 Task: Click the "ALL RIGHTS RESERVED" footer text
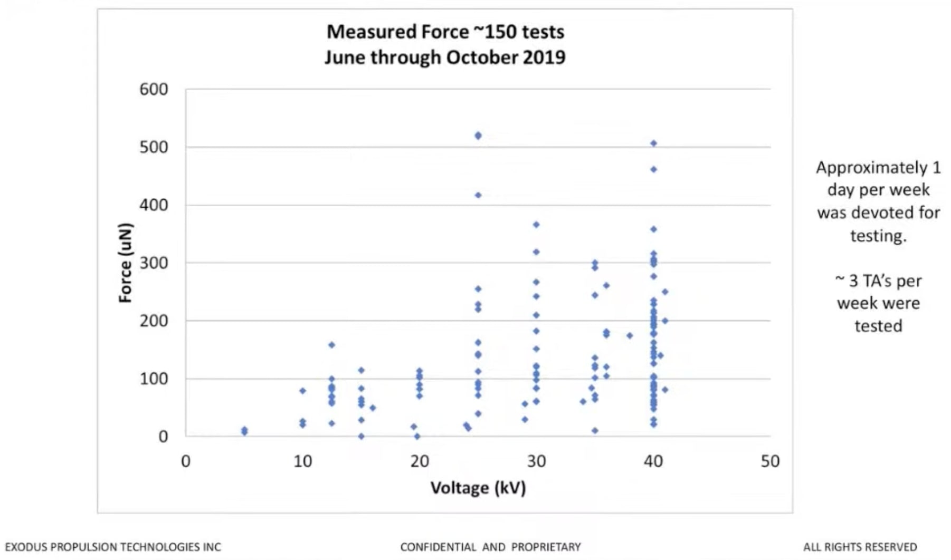coord(860,547)
